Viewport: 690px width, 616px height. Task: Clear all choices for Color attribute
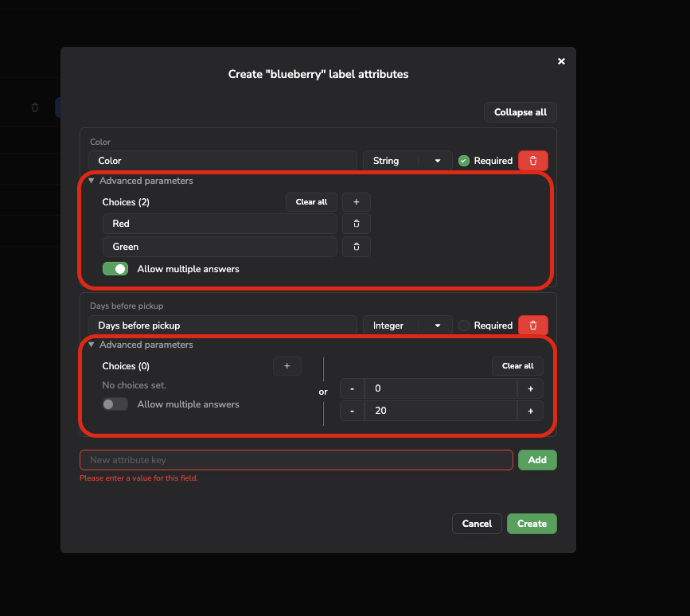click(x=311, y=202)
